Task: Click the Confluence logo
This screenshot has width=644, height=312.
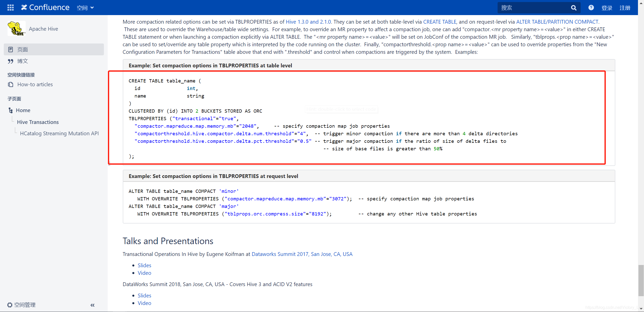Action: point(45,7)
